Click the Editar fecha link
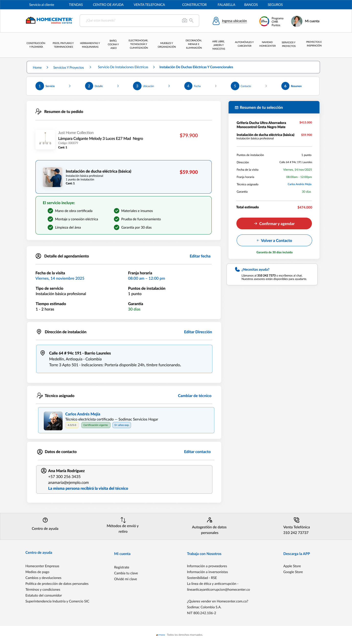352x644 pixels. click(200, 256)
